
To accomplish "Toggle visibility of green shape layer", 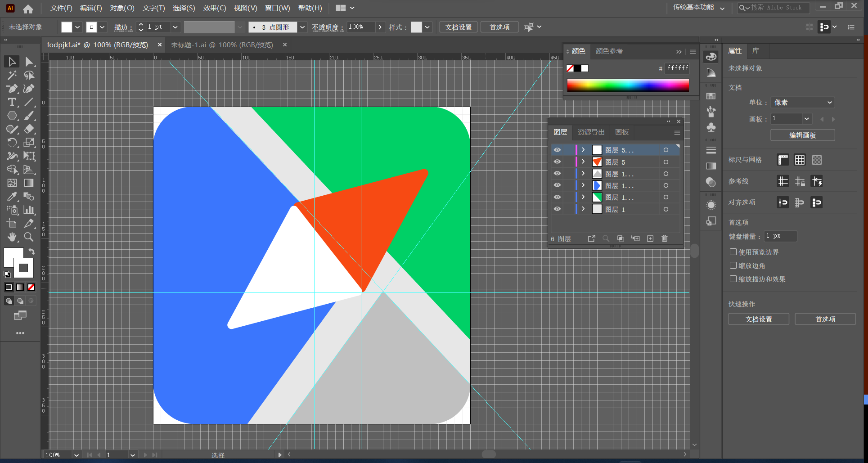I will point(557,197).
